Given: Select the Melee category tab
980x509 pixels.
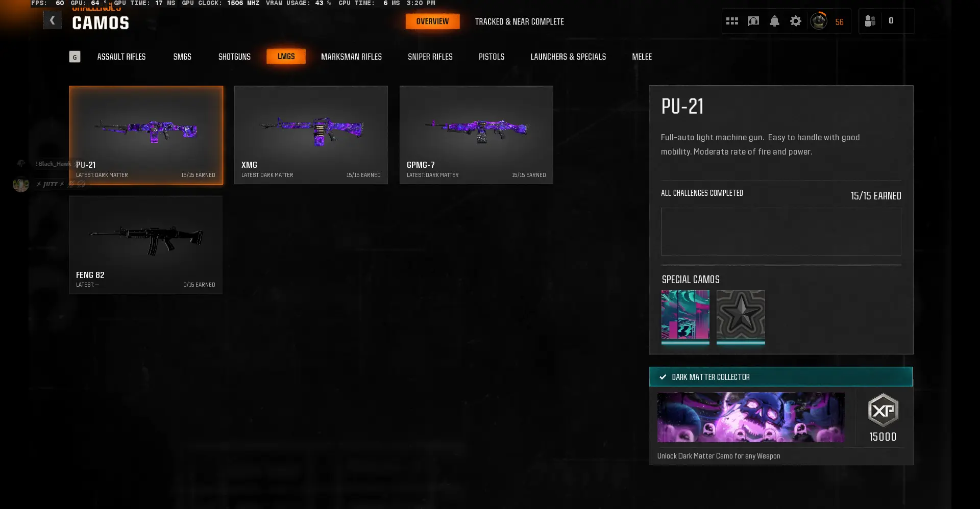Looking at the screenshot, I should pos(642,57).
